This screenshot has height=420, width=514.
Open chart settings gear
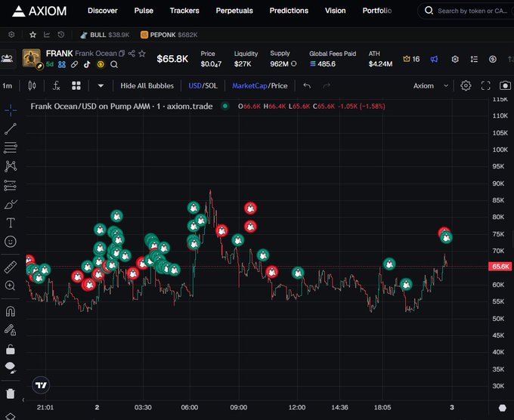coord(466,86)
